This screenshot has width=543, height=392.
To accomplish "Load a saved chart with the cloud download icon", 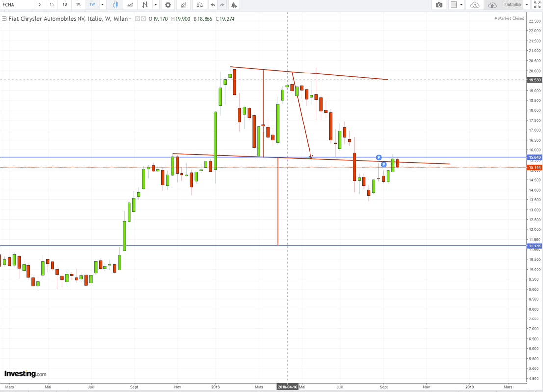I will point(475,5).
